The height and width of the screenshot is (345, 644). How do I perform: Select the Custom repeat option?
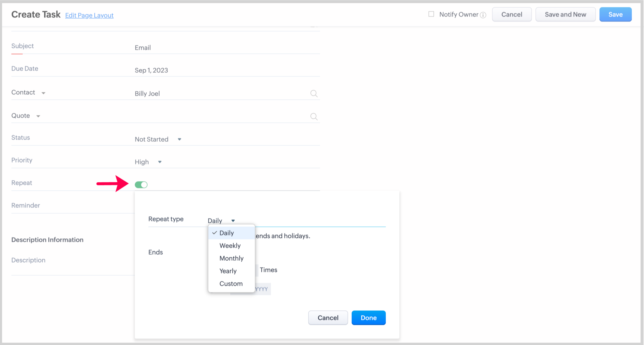(231, 284)
